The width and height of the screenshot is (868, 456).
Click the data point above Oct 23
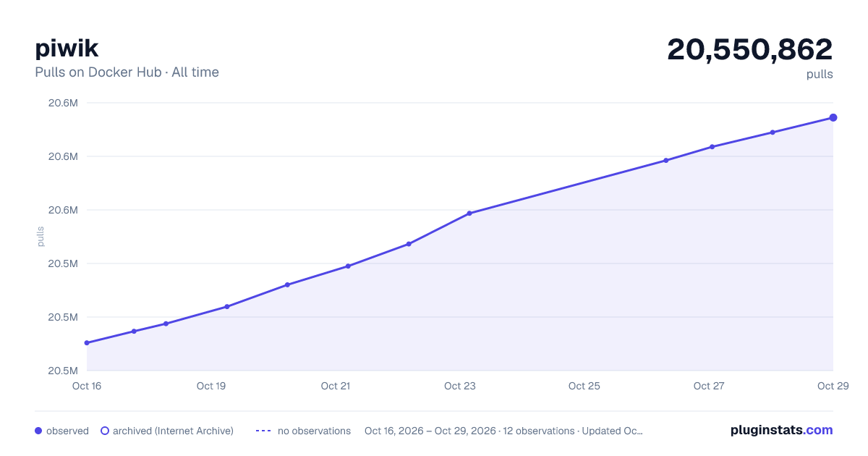(x=469, y=214)
